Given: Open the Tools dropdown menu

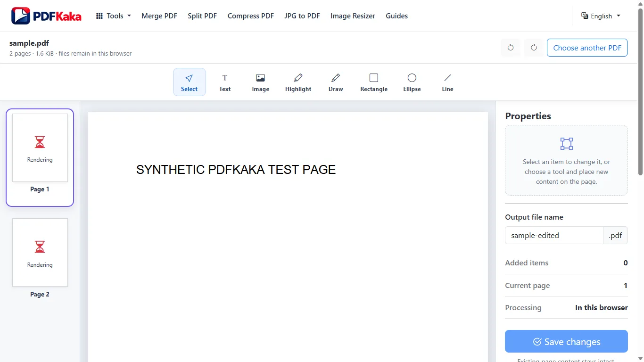Looking at the screenshot, I should coord(114,16).
